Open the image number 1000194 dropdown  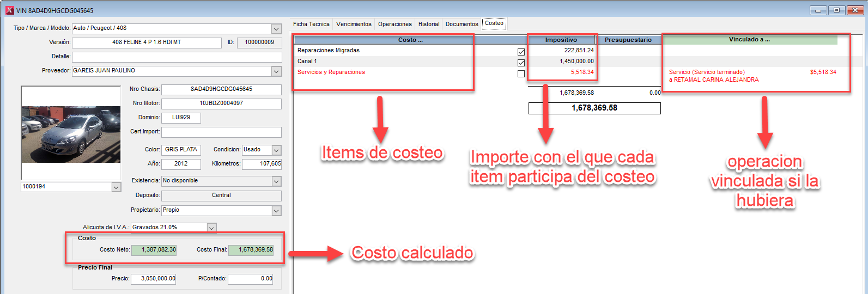116,187
